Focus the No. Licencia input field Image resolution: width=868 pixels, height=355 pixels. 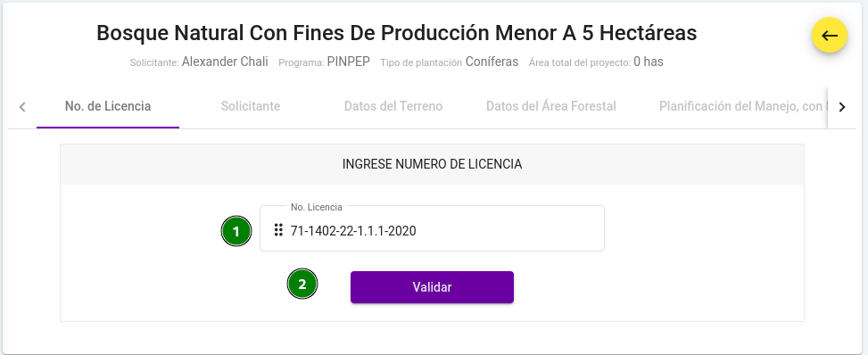click(x=432, y=228)
